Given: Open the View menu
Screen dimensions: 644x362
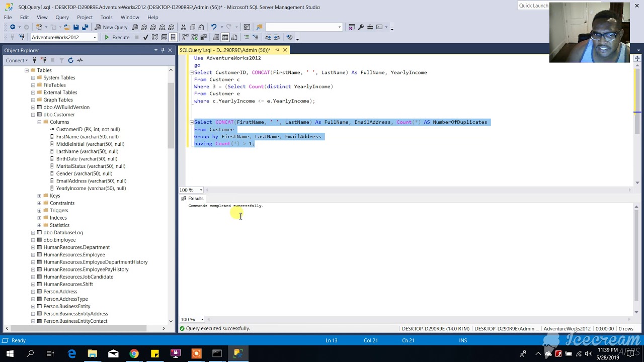Looking at the screenshot, I should (42, 17).
